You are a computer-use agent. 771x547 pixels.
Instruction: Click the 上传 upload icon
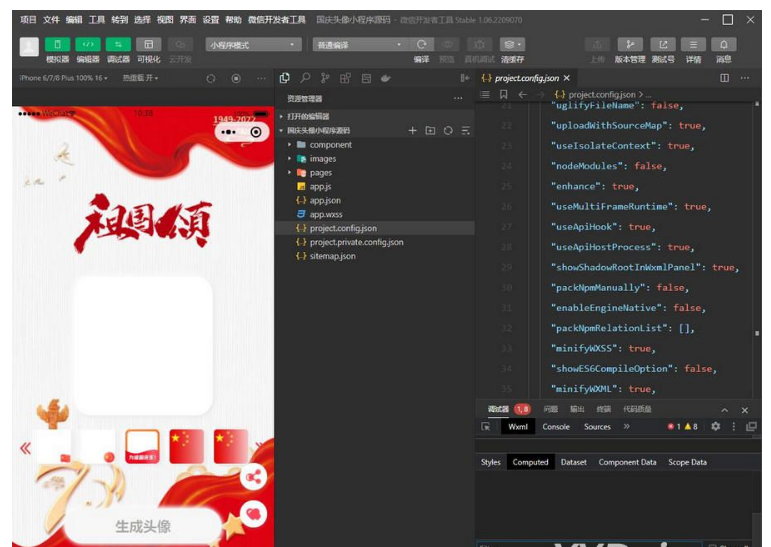click(x=597, y=45)
